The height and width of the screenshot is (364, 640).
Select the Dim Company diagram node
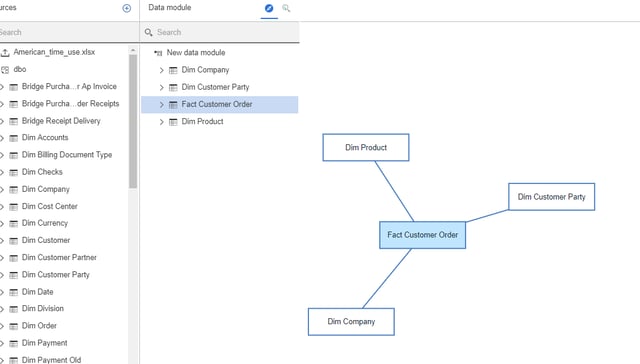pos(351,322)
